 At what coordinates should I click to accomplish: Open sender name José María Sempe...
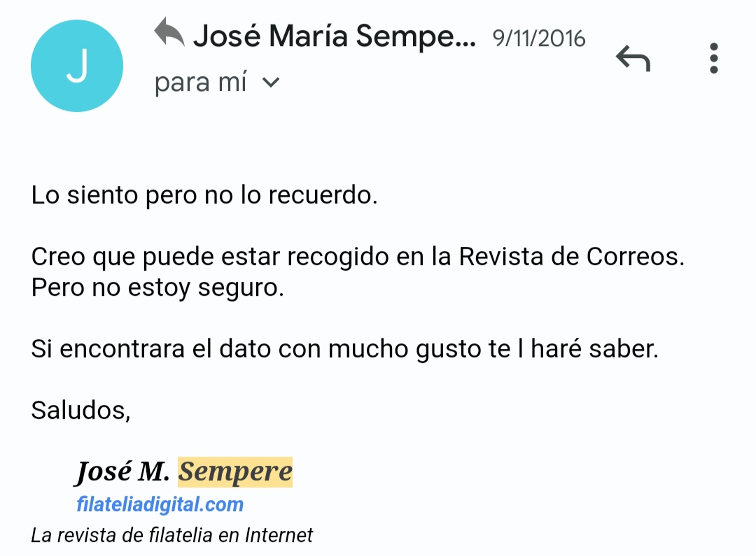(x=334, y=36)
